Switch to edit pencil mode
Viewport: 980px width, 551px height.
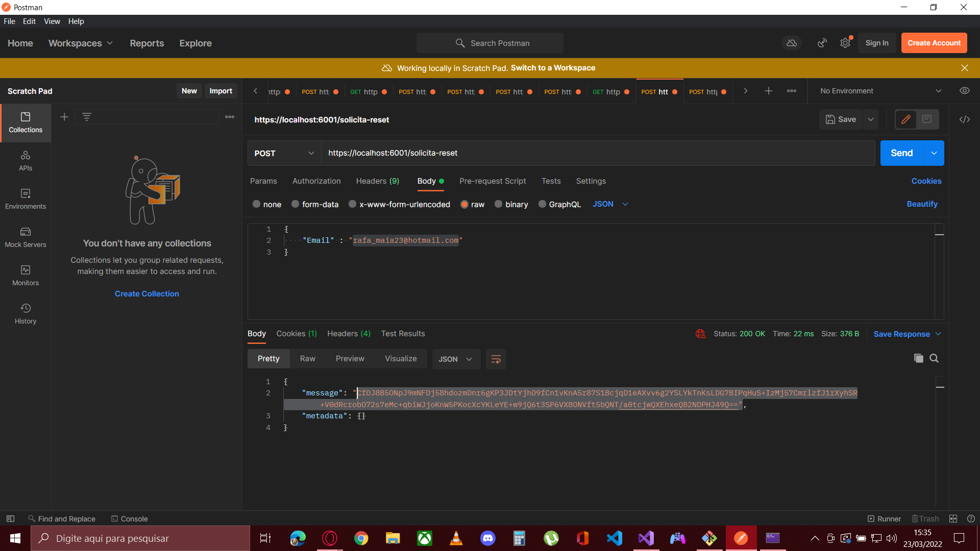point(906,119)
